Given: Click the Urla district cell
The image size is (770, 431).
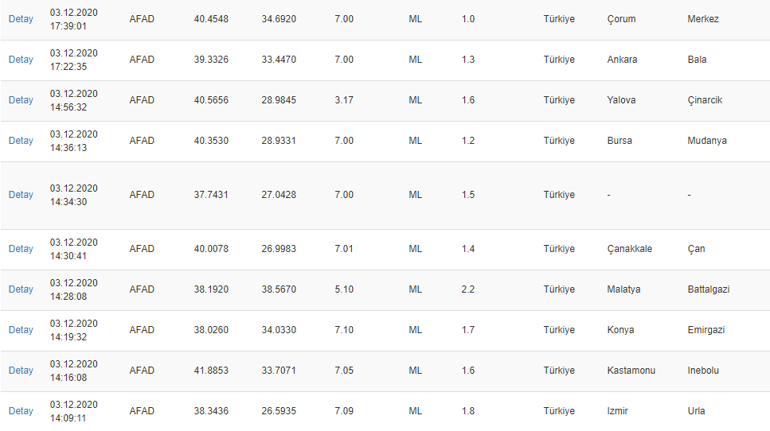Looking at the screenshot, I should pos(696,410).
